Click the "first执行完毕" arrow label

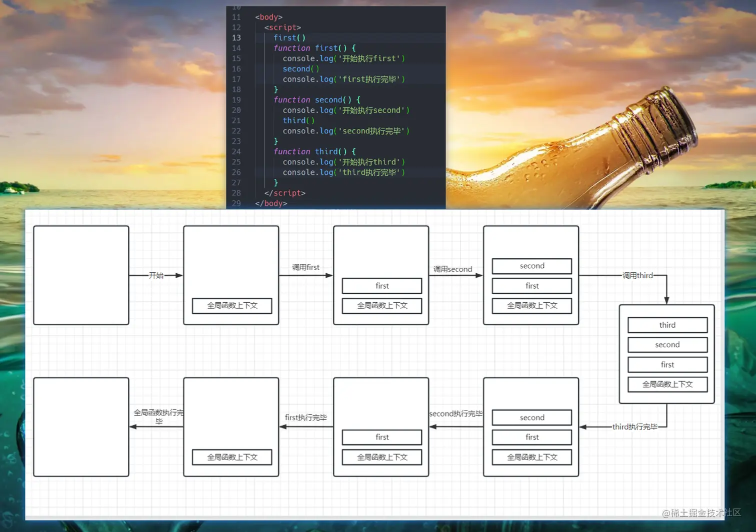click(305, 418)
